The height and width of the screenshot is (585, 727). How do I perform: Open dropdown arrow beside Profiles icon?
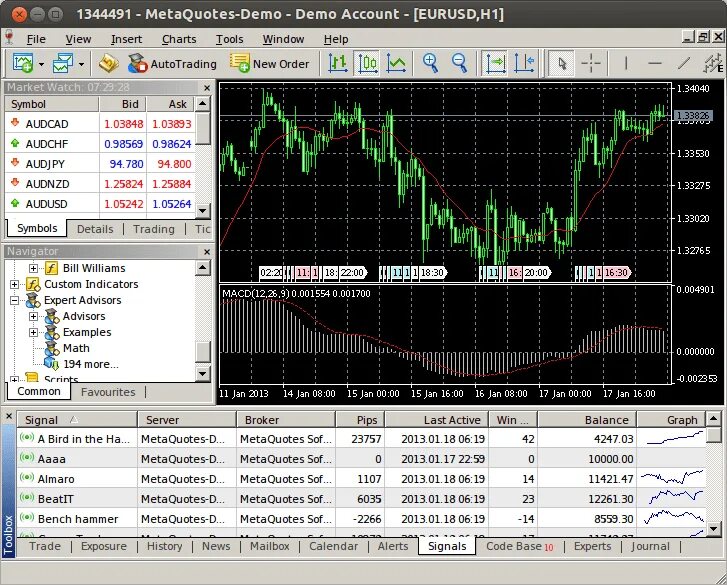(81, 64)
